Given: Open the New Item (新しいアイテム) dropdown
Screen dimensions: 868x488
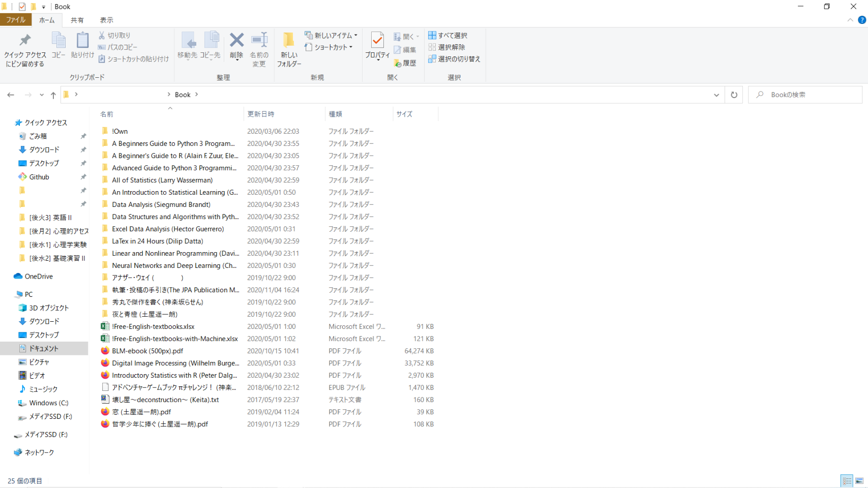Looking at the screenshot, I should 331,35.
